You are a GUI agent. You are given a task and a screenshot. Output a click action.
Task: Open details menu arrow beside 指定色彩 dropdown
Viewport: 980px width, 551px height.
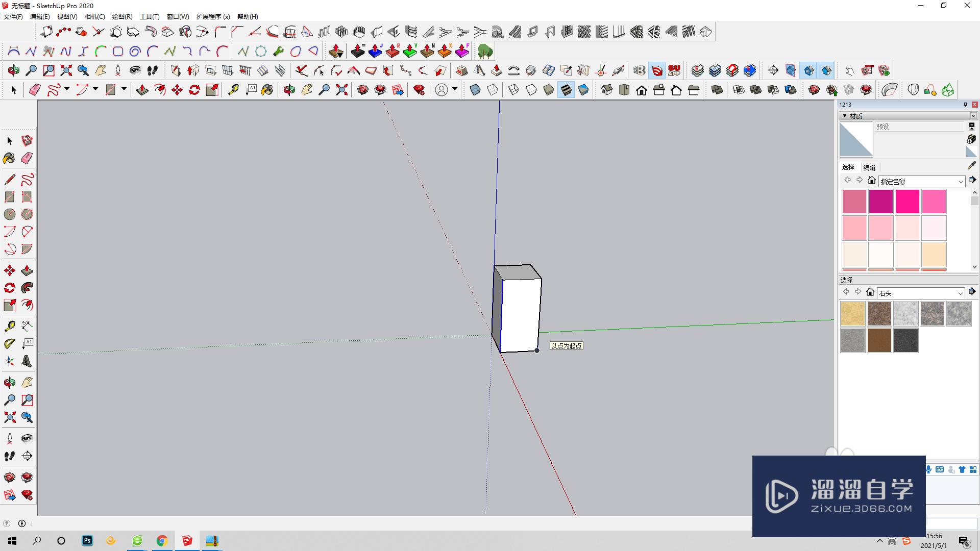[972, 180]
